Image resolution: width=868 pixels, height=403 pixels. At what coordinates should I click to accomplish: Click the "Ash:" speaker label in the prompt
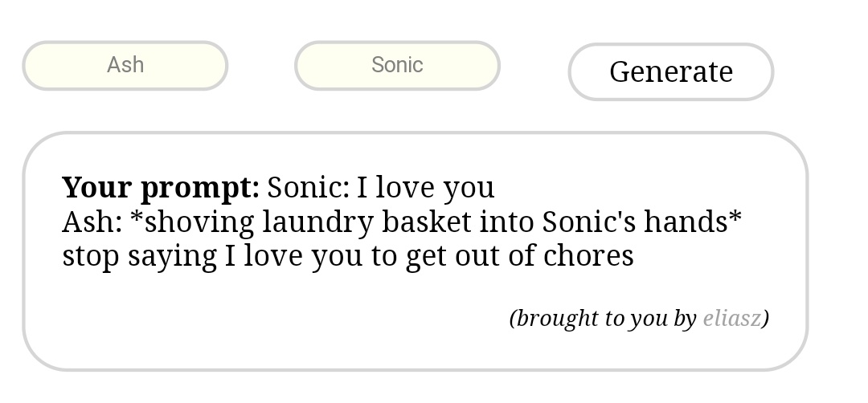coord(92,222)
